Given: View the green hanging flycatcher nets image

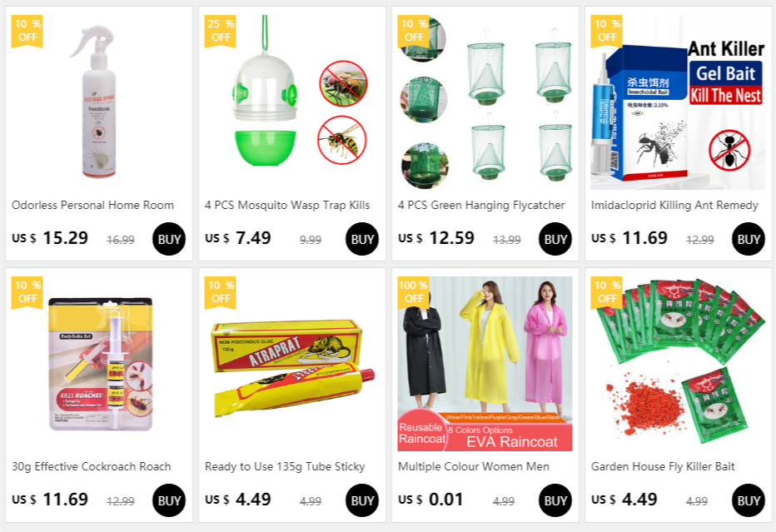Looking at the screenshot, I should (x=485, y=102).
